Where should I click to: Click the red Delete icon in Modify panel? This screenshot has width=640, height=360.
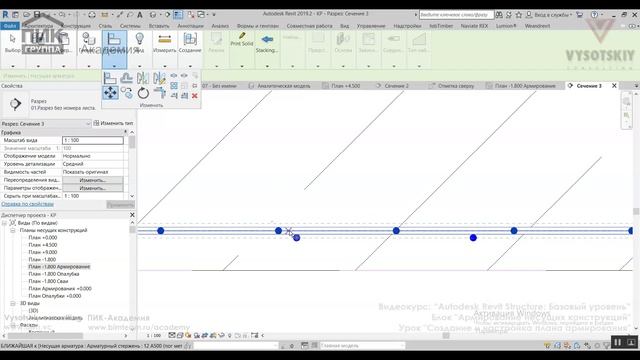pos(195,96)
